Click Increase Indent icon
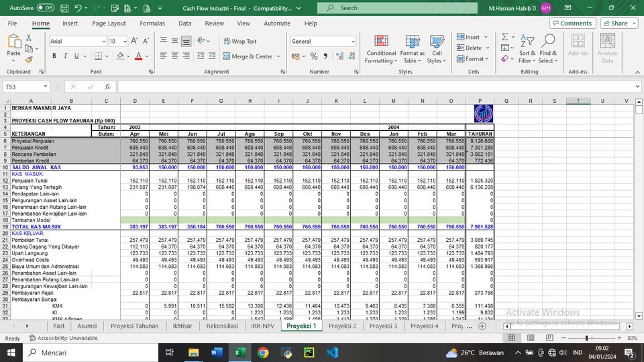 pos(212,56)
